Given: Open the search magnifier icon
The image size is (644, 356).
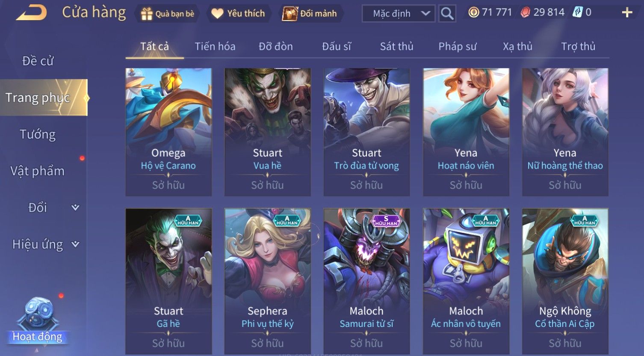Looking at the screenshot, I should point(447,14).
